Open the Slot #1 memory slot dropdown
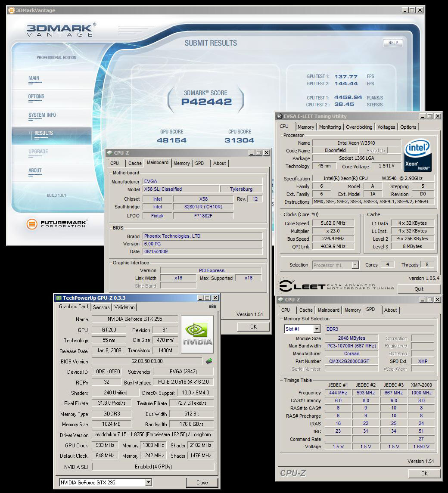The height and width of the screenshot is (493, 448). point(317,329)
